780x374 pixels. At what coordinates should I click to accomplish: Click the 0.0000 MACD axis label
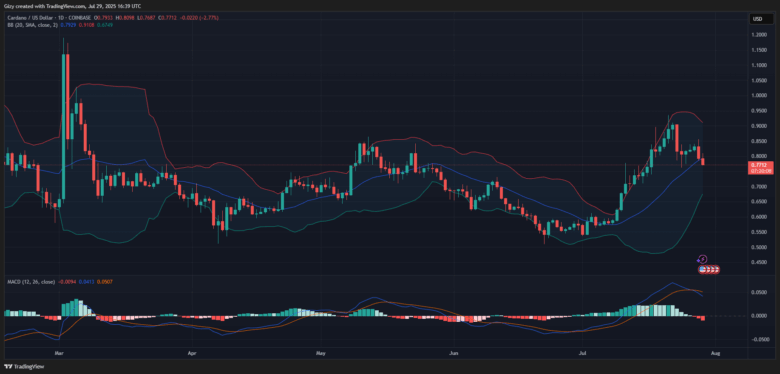[759, 316]
